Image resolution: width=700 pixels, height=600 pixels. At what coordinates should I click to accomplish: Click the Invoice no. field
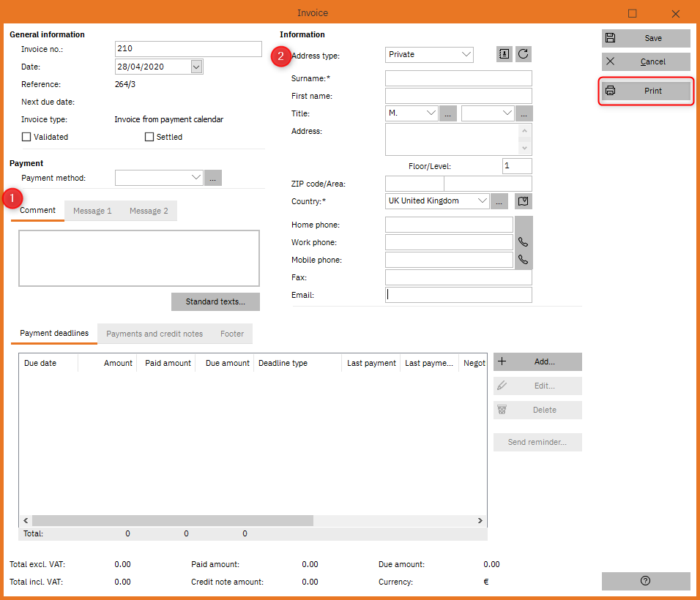click(x=188, y=48)
